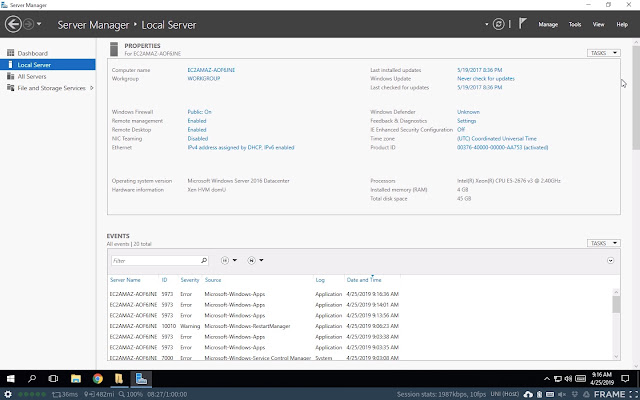Click the WORKGROUP link
Image resolution: width=640 pixels, height=400 pixels.
tap(204, 78)
